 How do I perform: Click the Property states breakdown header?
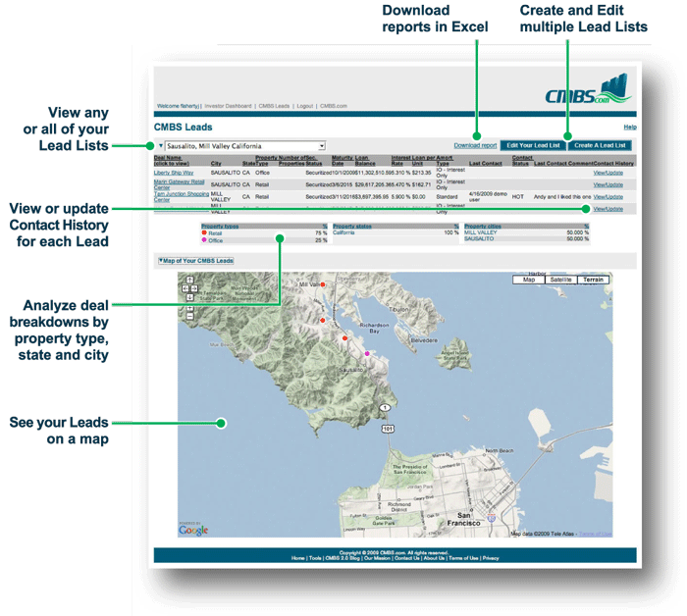(352, 227)
